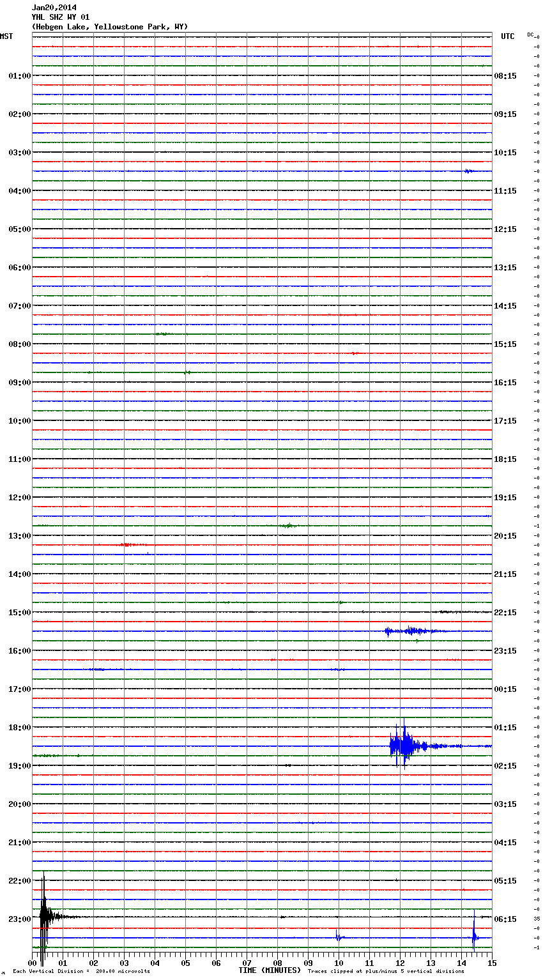Click the 04:15 UTC row label

505,843
